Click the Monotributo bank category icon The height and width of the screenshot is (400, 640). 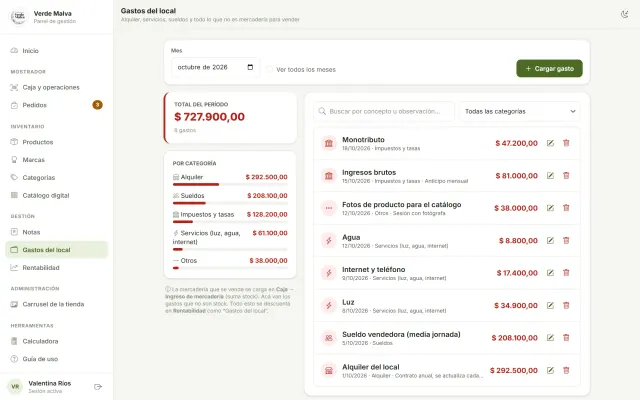tap(329, 143)
